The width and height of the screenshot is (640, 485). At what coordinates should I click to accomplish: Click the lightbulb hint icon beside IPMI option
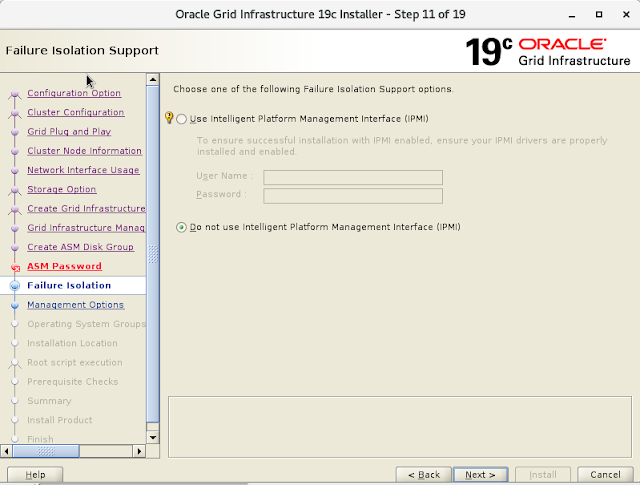(169, 118)
